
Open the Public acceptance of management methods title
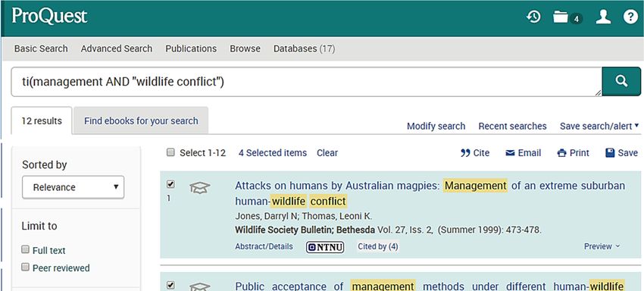430,286
